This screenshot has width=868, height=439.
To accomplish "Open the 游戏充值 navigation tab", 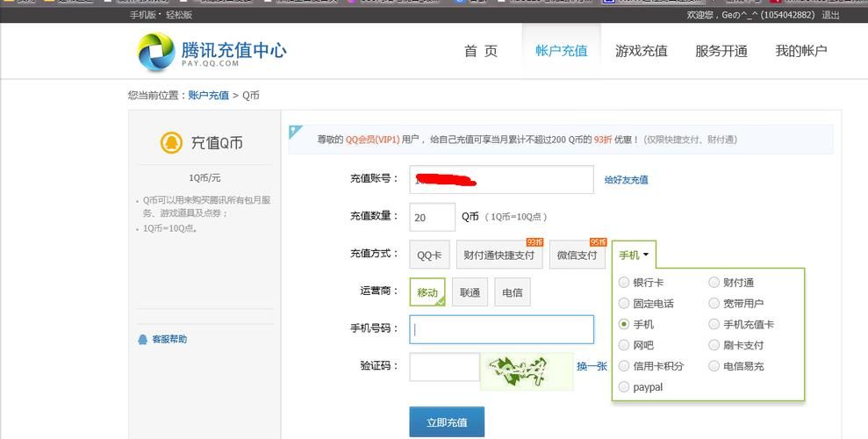I will [x=641, y=51].
